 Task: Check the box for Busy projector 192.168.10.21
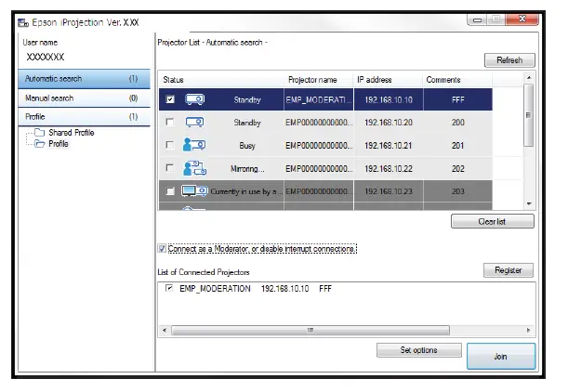pyautogui.click(x=169, y=145)
